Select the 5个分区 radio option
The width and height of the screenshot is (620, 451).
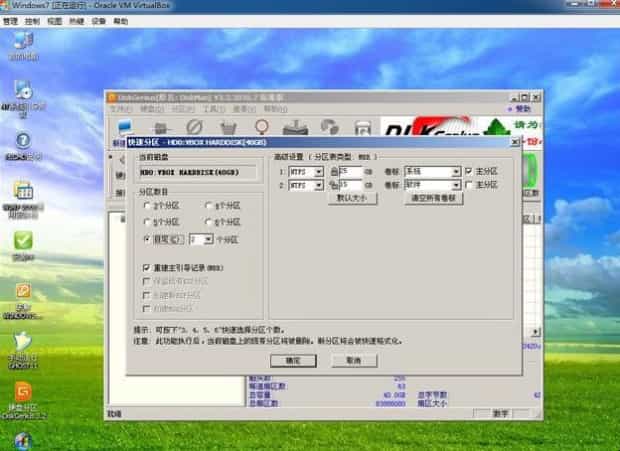coord(147,222)
